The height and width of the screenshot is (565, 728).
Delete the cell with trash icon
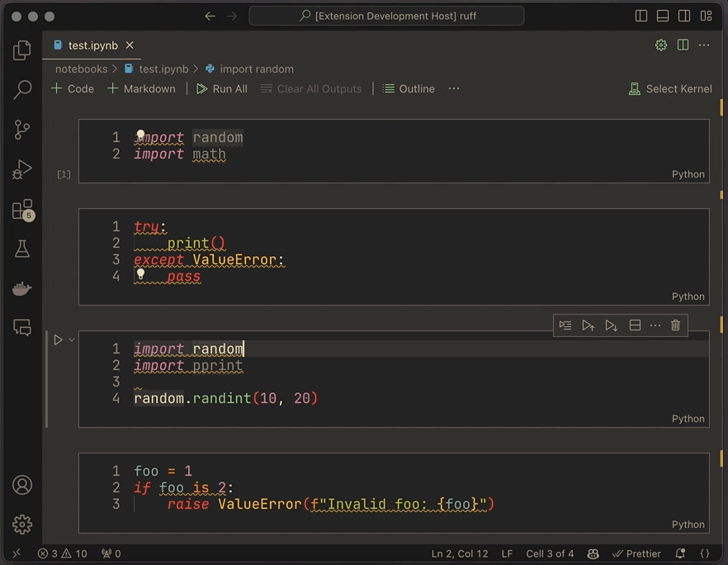(x=675, y=325)
